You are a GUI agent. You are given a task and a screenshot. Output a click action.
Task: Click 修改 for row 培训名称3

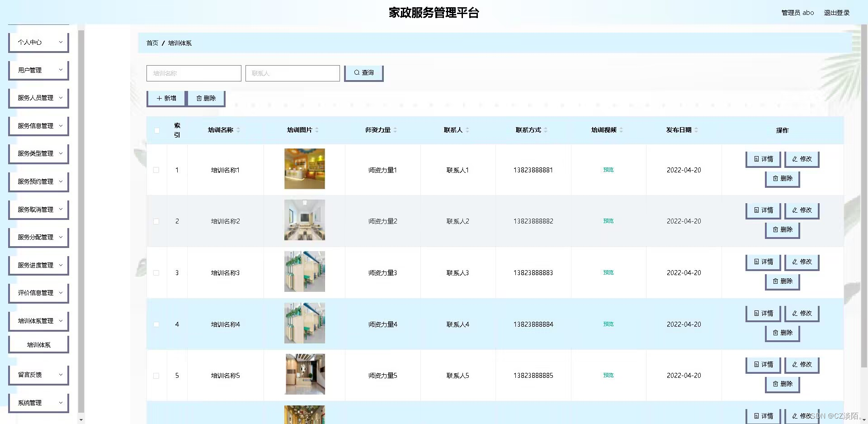802,262
